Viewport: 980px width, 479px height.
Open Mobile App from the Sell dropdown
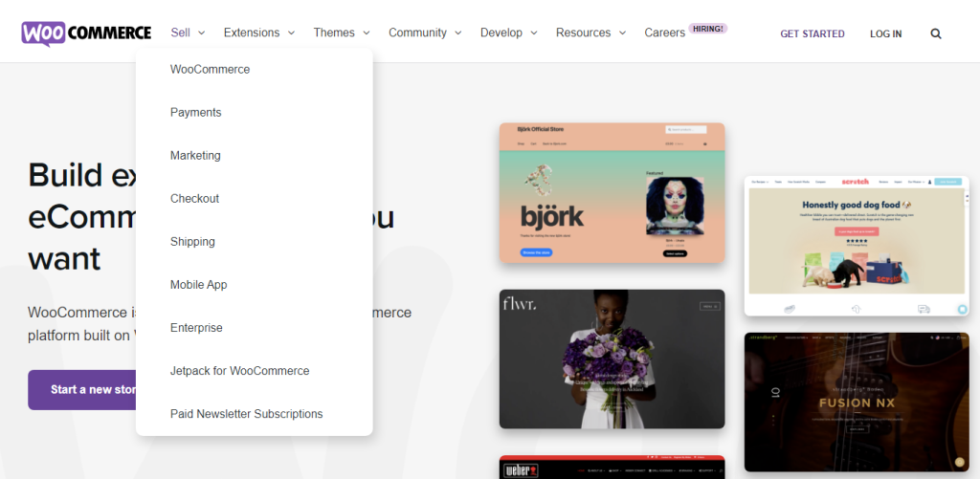point(199,285)
